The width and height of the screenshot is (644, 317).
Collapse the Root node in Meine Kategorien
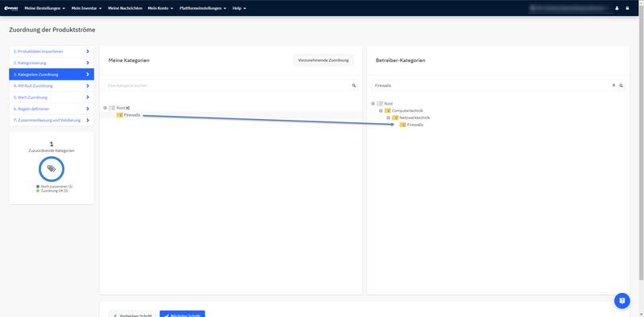click(x=105, y=108)
